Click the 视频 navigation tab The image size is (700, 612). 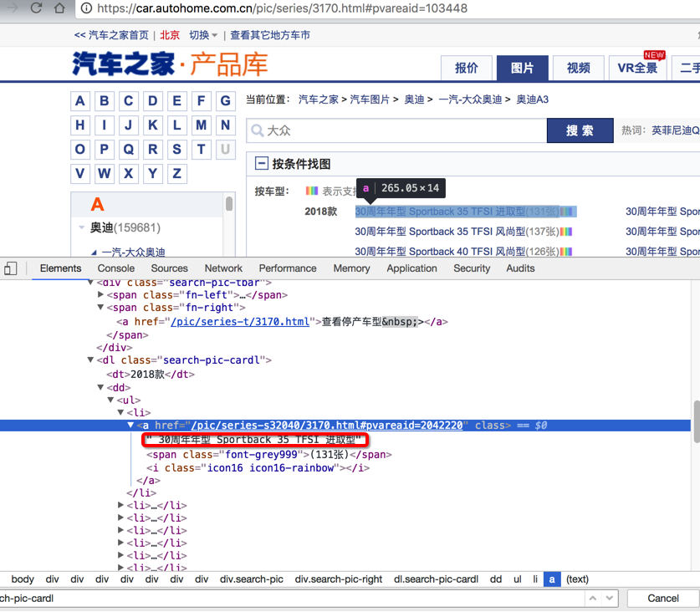[579, 68]
